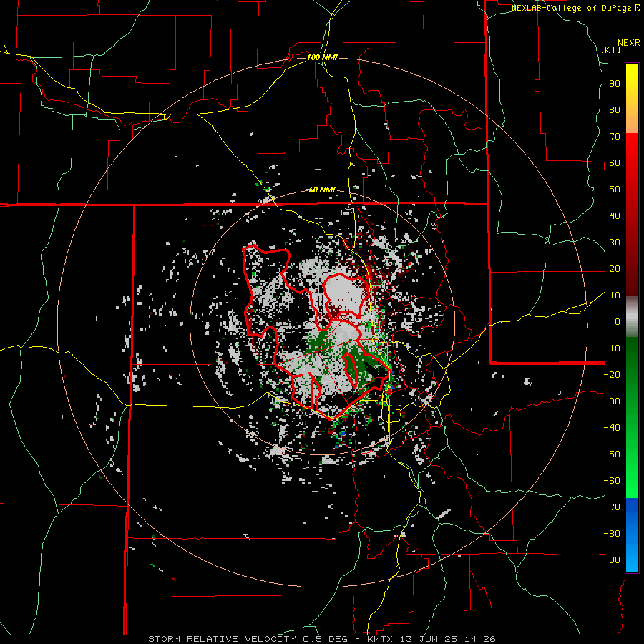This screenshot has width=644, height=644.
Task: Click the 80 value on velocity scale
Action: click(615, 110)
